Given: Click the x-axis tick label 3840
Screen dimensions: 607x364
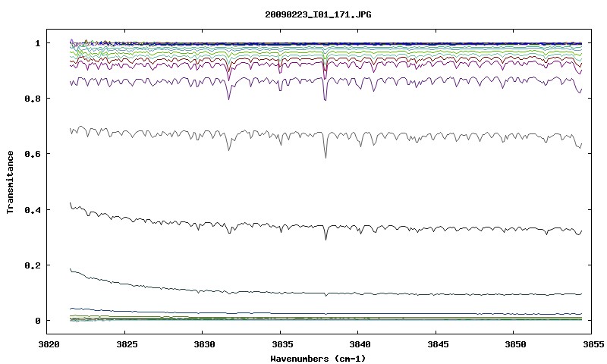Looking at the screenshot, I should [x=360, y=344].
